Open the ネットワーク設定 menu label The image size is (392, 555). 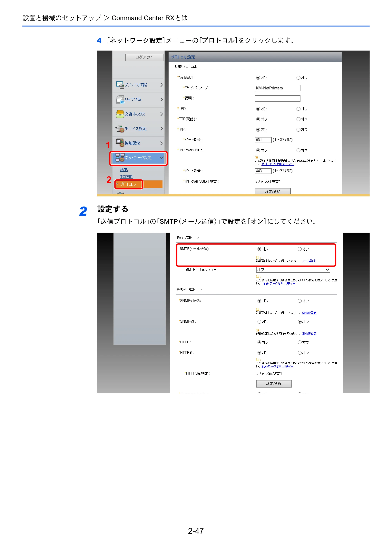coord(138,158)
